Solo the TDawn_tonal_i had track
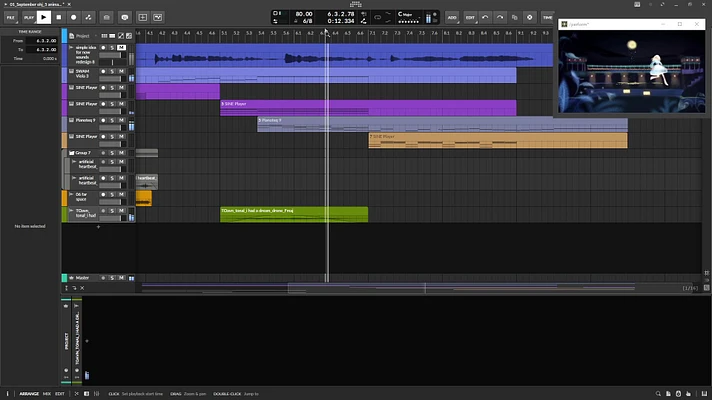 [112, 211]
